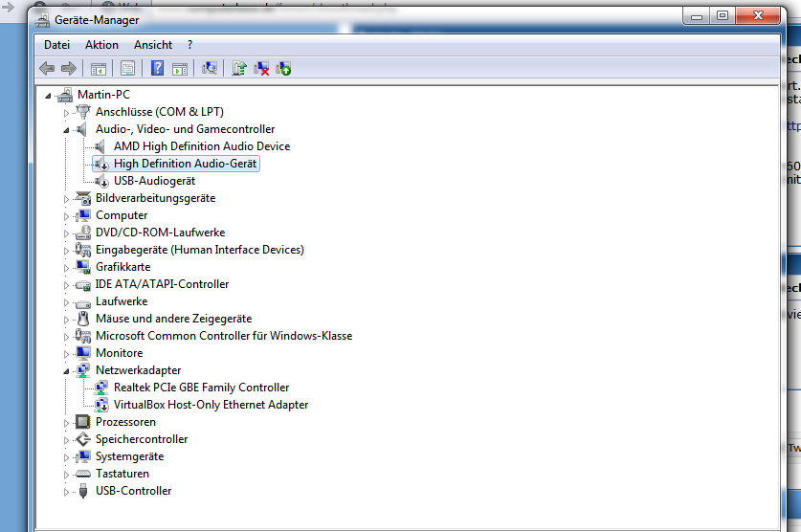Expand the Speichercontroller node

click(66, 440)
